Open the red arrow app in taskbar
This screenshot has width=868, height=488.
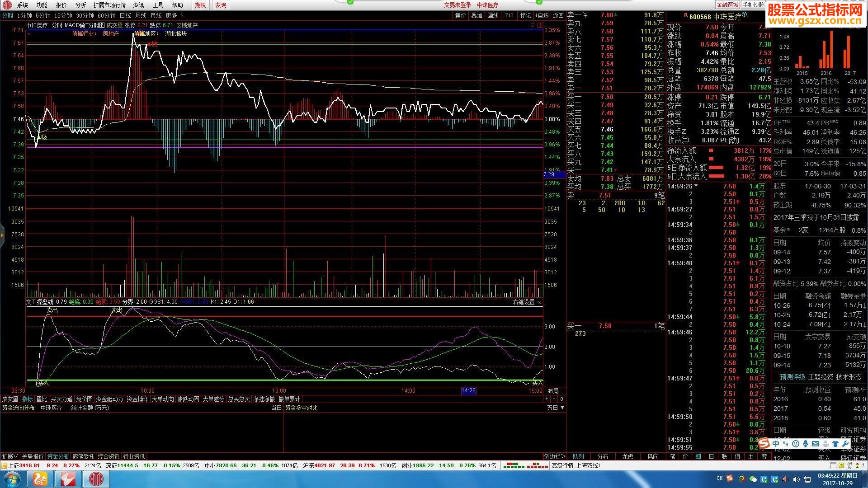[68, 479]
